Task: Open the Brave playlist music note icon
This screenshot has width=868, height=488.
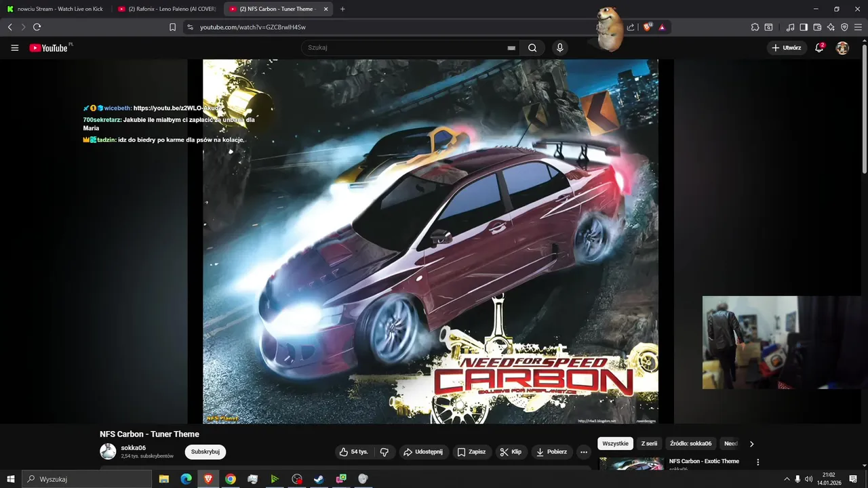Action: point(790,27)
